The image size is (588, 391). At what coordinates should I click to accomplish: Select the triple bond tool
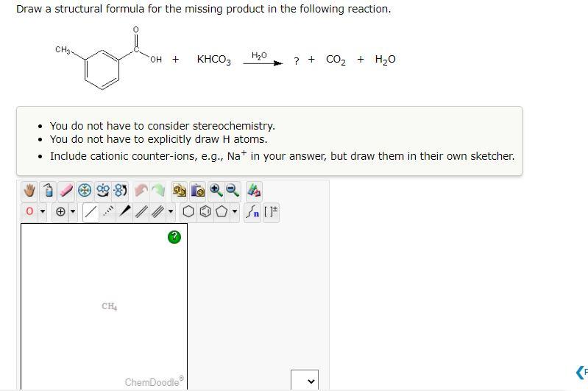tap(158, 211)
